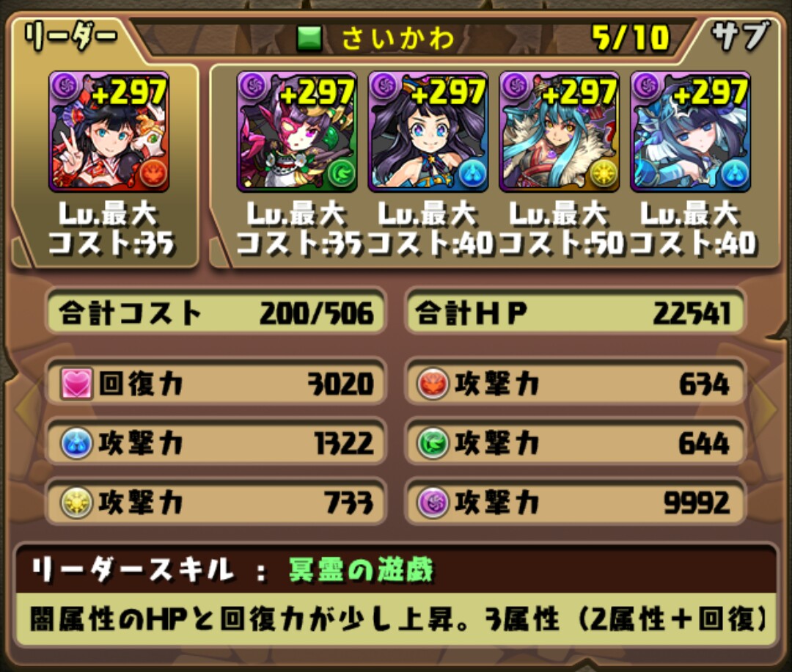Click the wood attribute attack icon
Image resolution: width=792 pixels, height=672 pixels.
click(433, 443)
